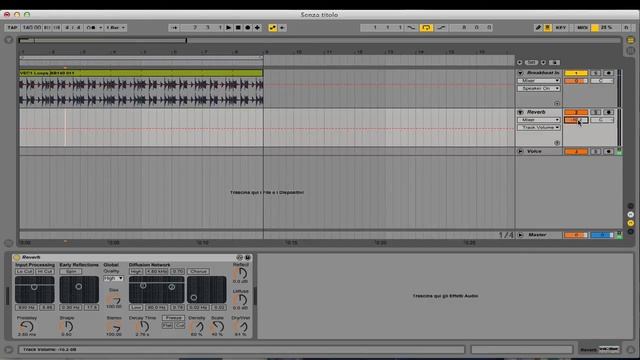Enable the Lo Cut filter
The width and height of the screenshot is (640, 360).
coord(24,271)
